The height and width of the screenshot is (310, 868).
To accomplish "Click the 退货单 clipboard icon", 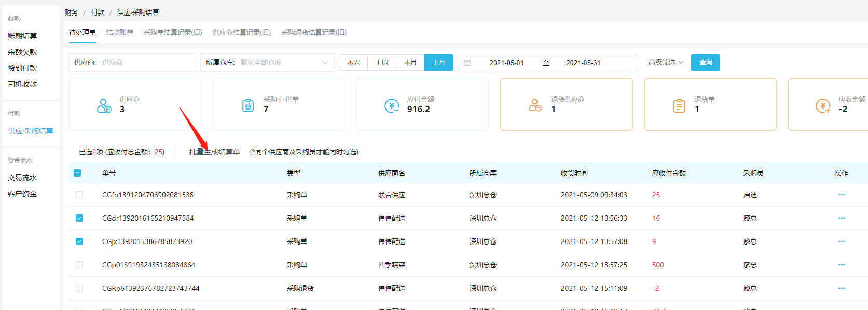I will [679, 106].
